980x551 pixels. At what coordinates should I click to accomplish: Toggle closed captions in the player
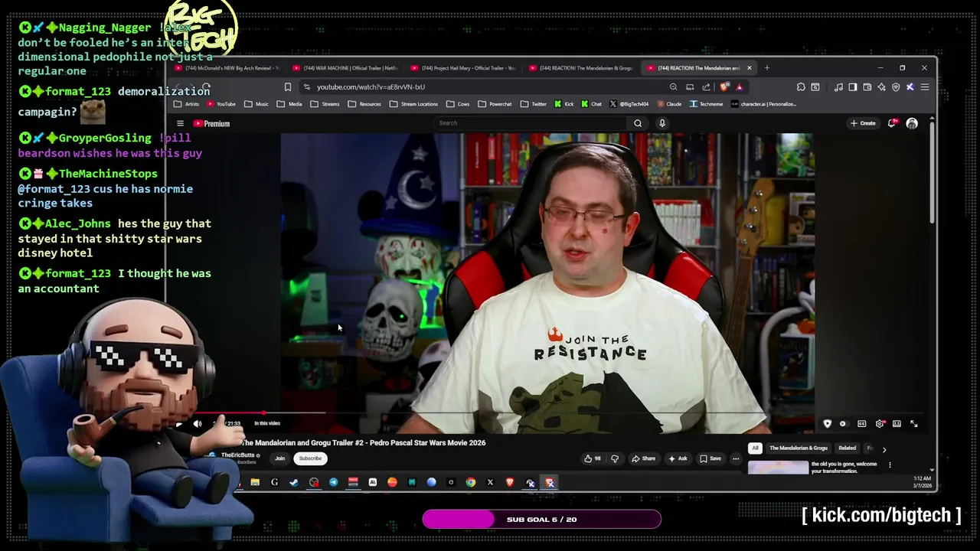click(862, 424)
